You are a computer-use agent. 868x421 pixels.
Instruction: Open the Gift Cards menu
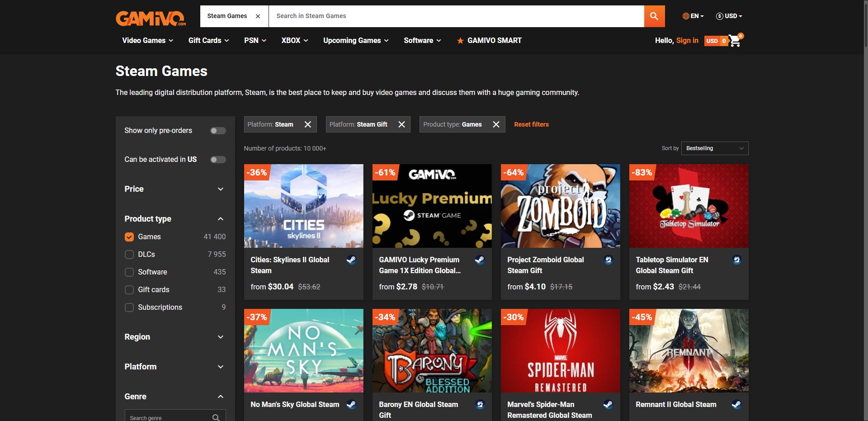click(x=208, y=40)
